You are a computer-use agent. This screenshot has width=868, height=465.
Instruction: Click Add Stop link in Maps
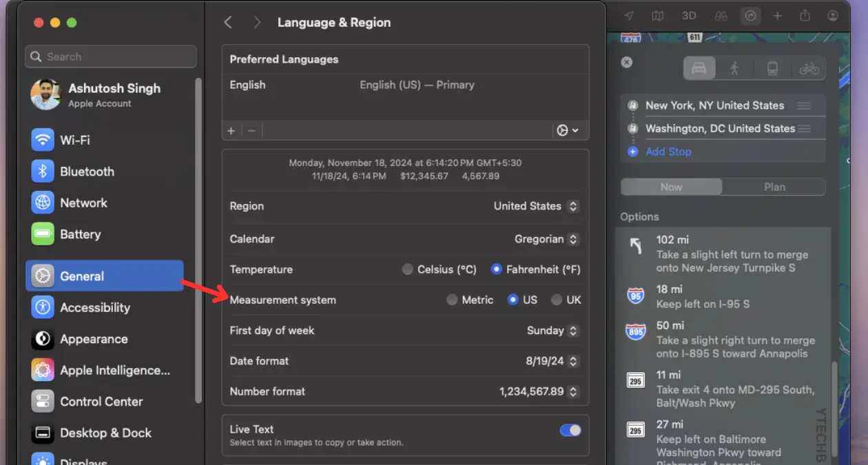point(668,152)
